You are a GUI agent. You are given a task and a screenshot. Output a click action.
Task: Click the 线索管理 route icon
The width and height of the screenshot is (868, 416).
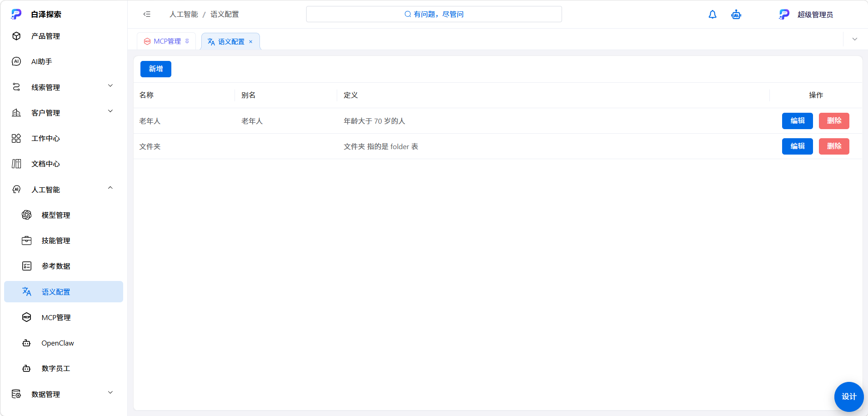click(x=16, y=87)
